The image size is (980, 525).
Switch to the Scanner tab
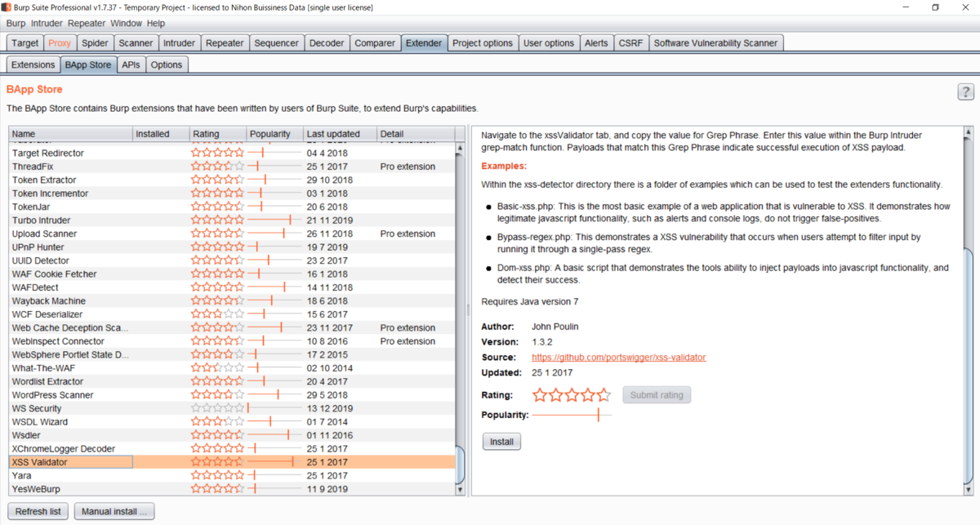(136, 43)
